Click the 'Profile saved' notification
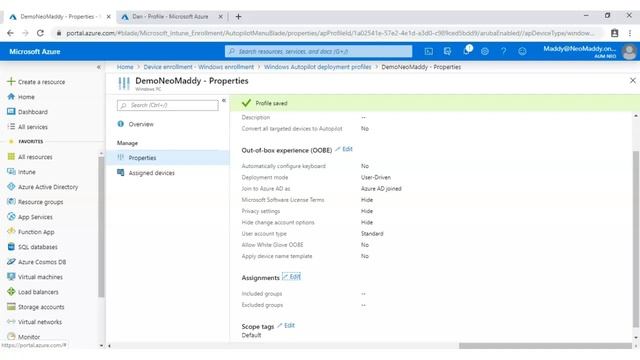This screenshot has height=360, width=640. click(x=435, y=103)
